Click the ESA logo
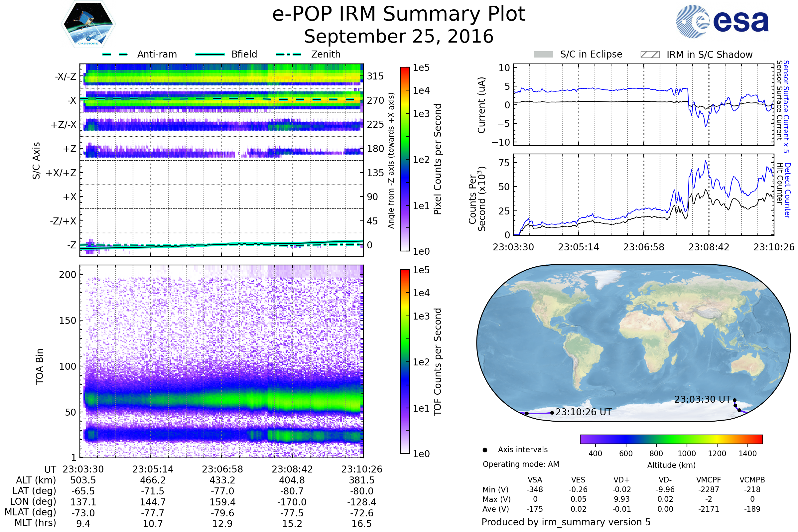Image resolution: width=798 pixels, height=532 pixels. (x=722, y=21)
